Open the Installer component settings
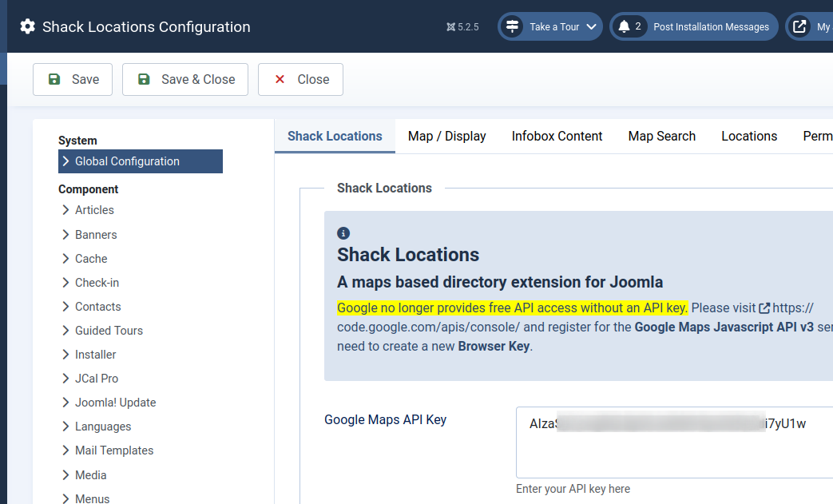Viewport: 833px width, 504px height. (95, 355)
